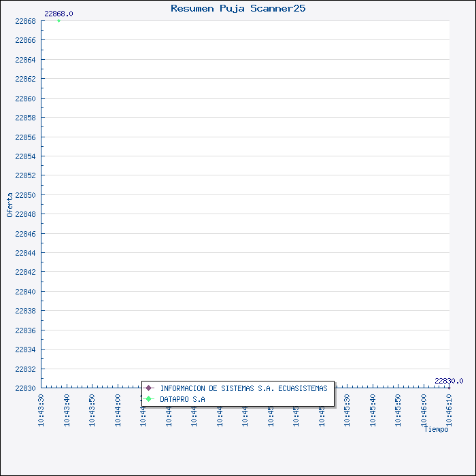Viewport: 476px width, 476px height.
Task: Click the 10:43:40 time tick label
Action: click(x=67, y=410)
